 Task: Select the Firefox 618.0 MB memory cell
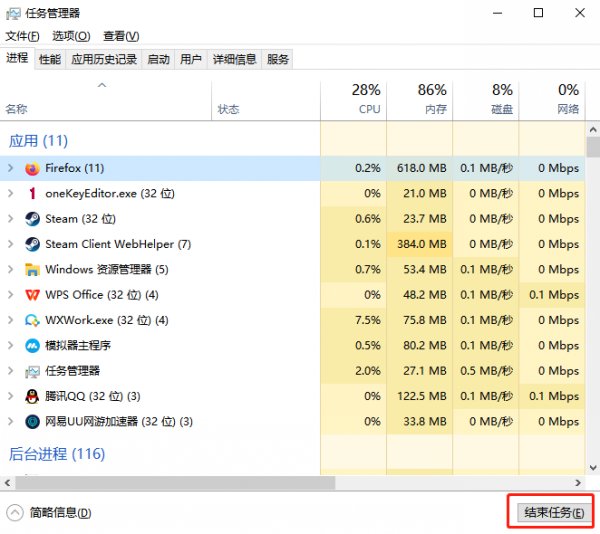[x=419, y=168]
